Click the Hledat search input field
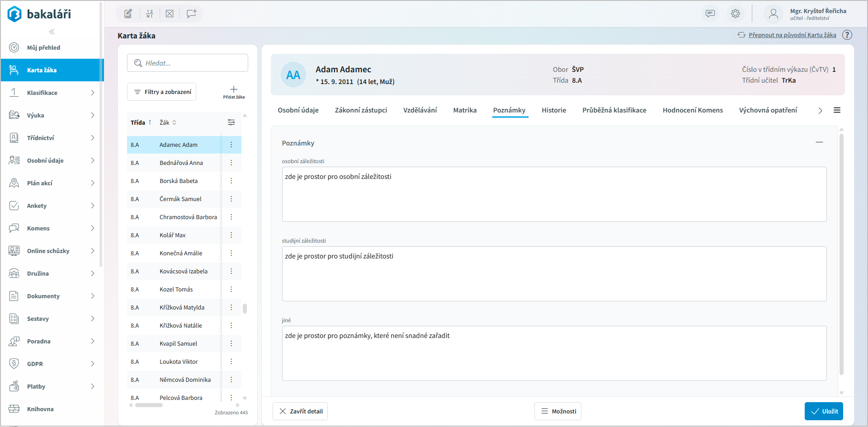Screen dimensions: 868x427 pyautogui.click(x=188, y=63)
